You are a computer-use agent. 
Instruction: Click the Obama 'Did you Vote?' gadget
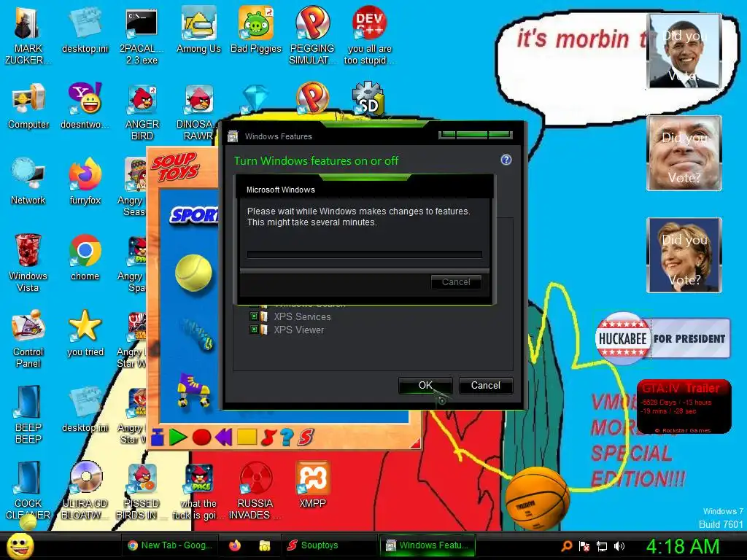[684, 51]
